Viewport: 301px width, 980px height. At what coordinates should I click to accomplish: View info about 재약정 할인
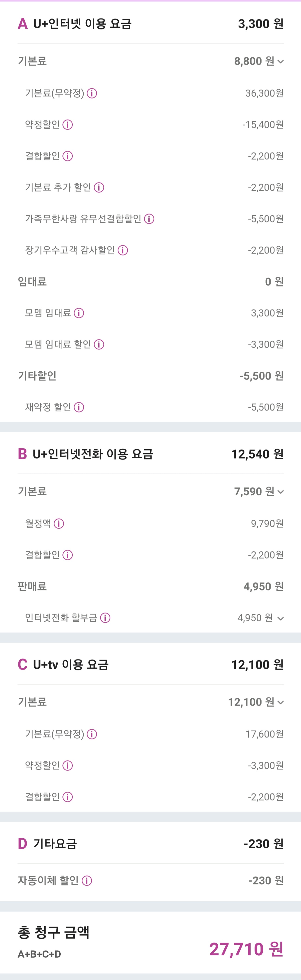point(79,407)
